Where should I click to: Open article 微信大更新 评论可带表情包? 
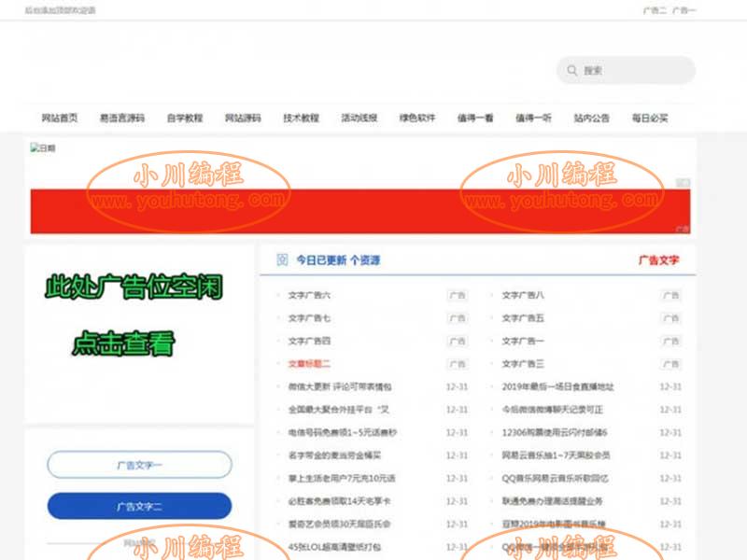click(x=340, y=386)
